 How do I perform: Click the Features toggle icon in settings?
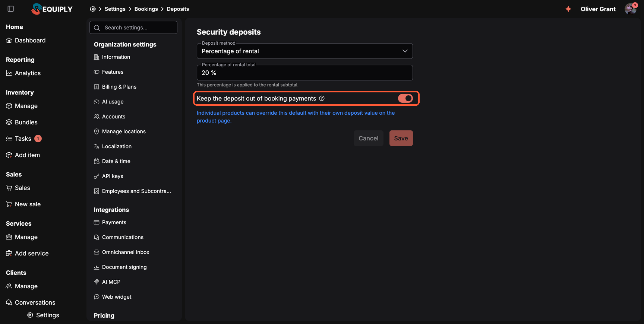pyautogui.click(x=97, y=72)
